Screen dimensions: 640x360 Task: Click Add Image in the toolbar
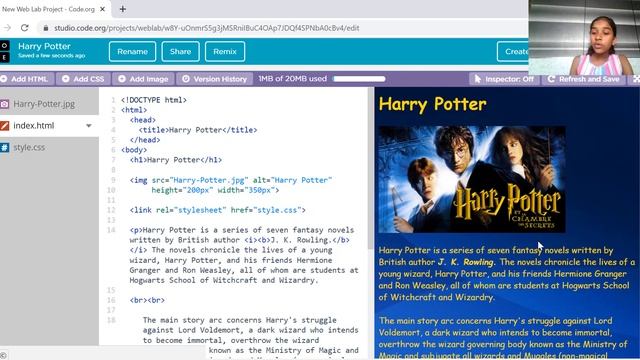tap(143, 79)
